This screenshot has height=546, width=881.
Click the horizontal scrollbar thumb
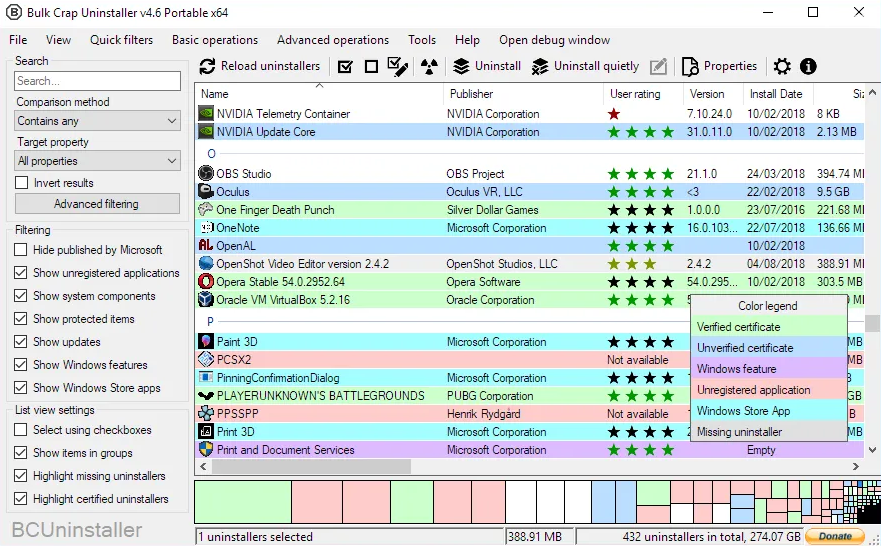click(311, 466)
